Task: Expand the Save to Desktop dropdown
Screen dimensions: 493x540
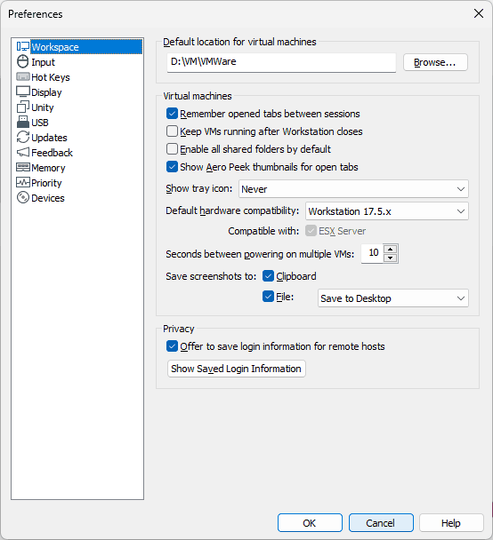Action: pyautogui.click(x=393, y=298)
